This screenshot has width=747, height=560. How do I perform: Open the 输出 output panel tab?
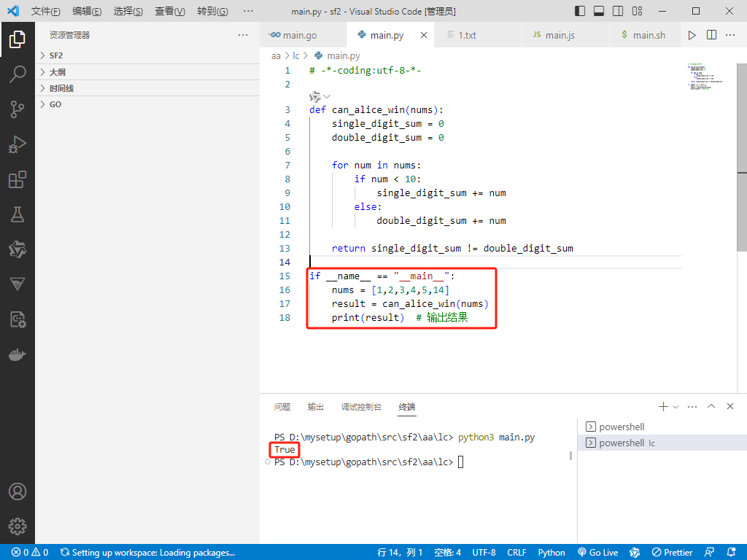pyautogui.click(x=315, y=407)
